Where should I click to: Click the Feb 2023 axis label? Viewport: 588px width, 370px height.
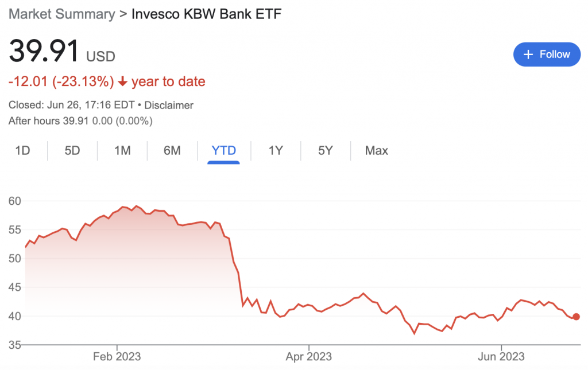click(117, 356)
